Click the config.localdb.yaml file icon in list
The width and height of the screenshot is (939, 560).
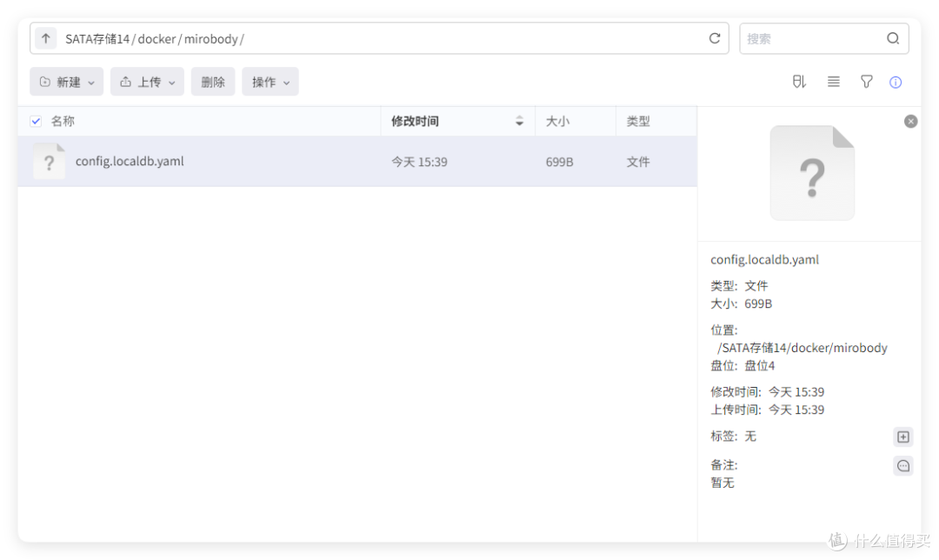[49, 161]
